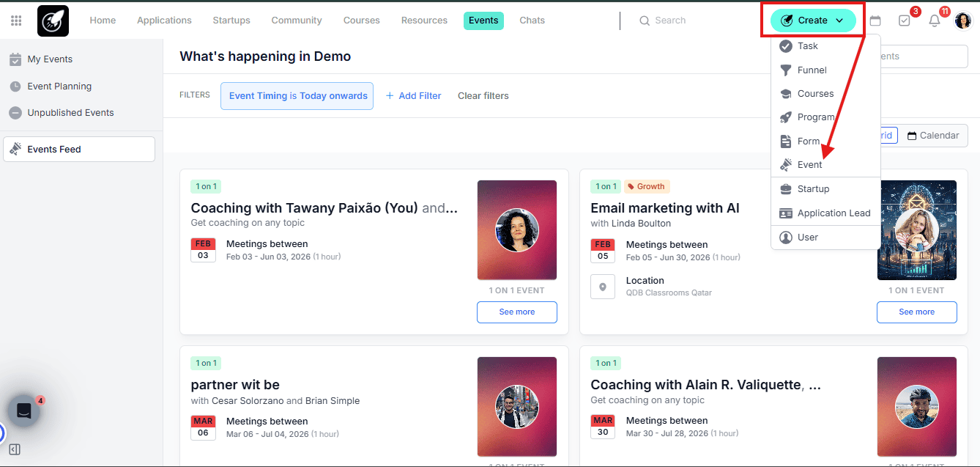Click the Startup briefcase icon

tap(786, 189)
